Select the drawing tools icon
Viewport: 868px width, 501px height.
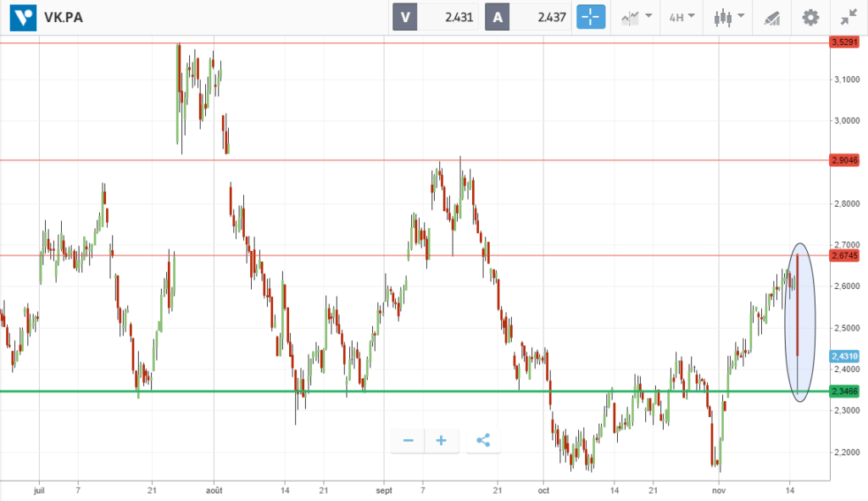[772, 19]
